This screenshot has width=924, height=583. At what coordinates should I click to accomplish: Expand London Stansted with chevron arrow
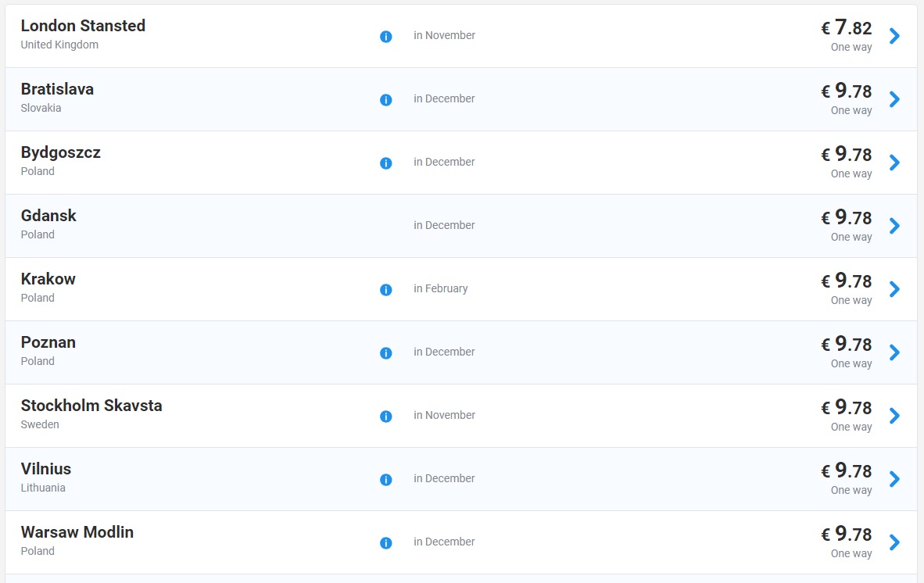pyautogui.click(x=895, y=36)
